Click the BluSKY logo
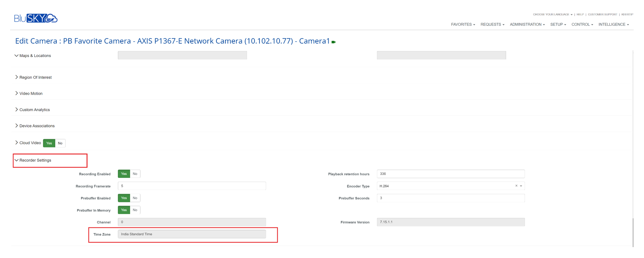 [x=36, y=18]
